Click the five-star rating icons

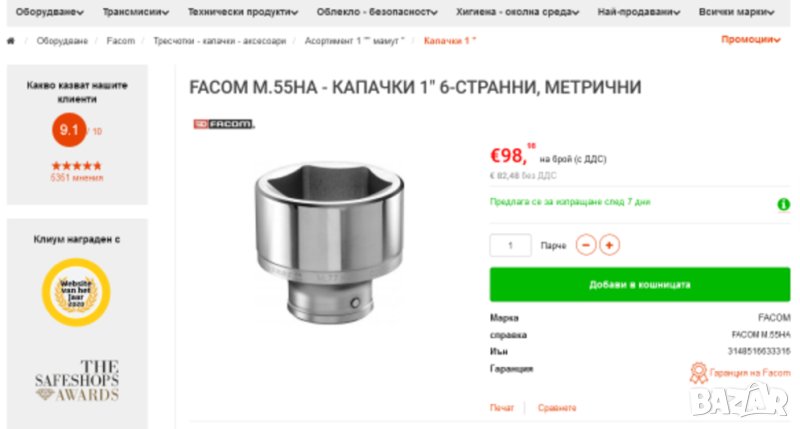[77, 166]
